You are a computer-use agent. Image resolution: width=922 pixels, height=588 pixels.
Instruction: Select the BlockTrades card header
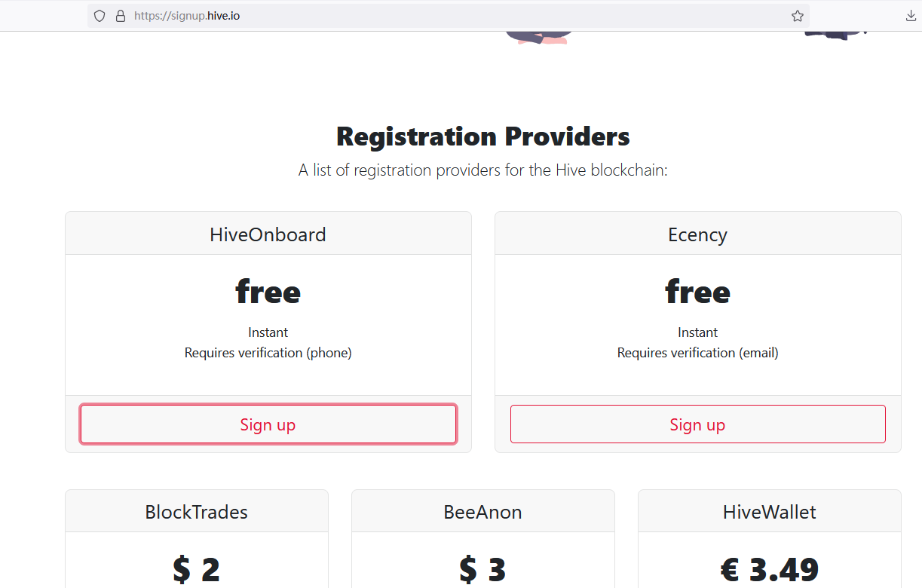[197, 512]
